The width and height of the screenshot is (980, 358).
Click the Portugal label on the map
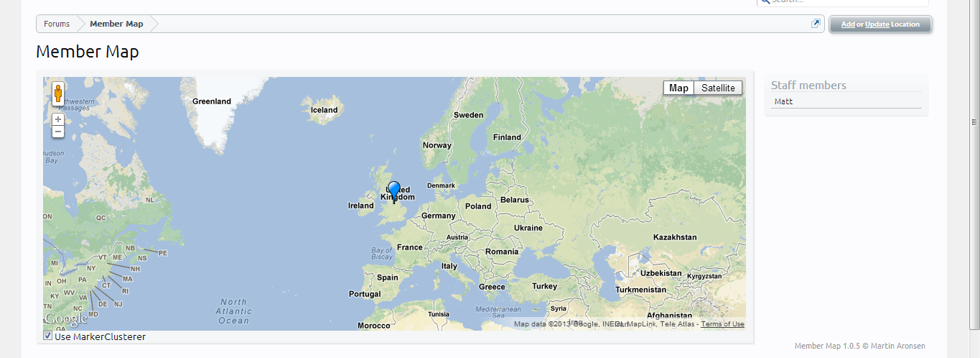[x=365, y=294]
